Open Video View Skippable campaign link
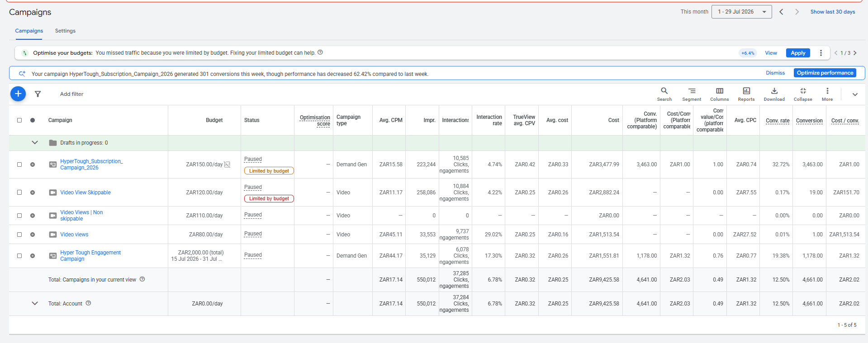This screenshot has height=343, width=868. click(85, 193)
